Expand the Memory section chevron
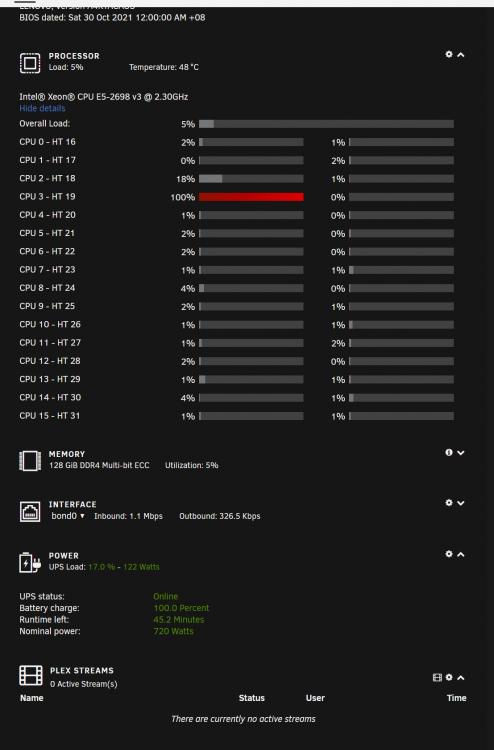The height and width of the screenshot is (750, 494). [x=461, y=453]
